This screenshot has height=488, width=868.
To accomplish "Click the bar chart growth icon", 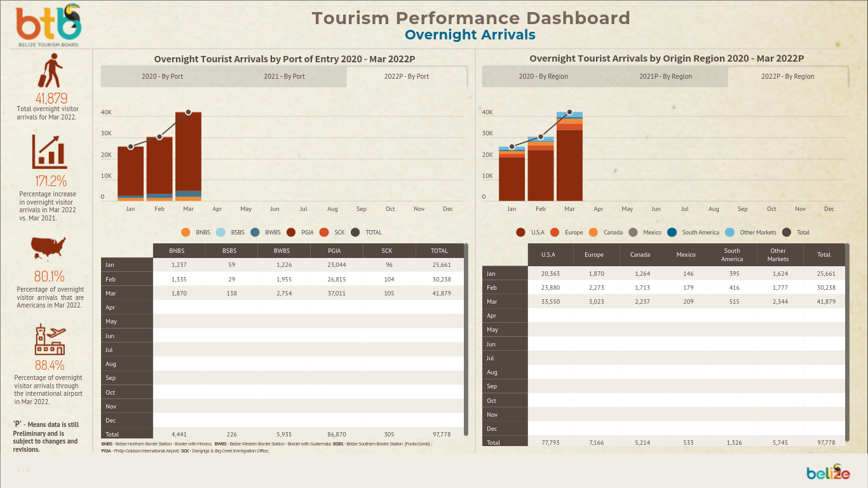I will coord(50,152).
